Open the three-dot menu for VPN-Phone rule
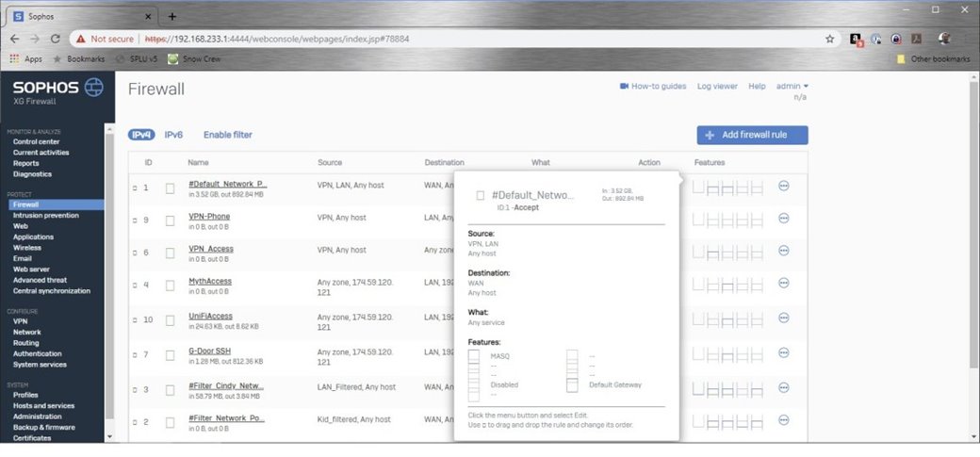 coord(783,219)
